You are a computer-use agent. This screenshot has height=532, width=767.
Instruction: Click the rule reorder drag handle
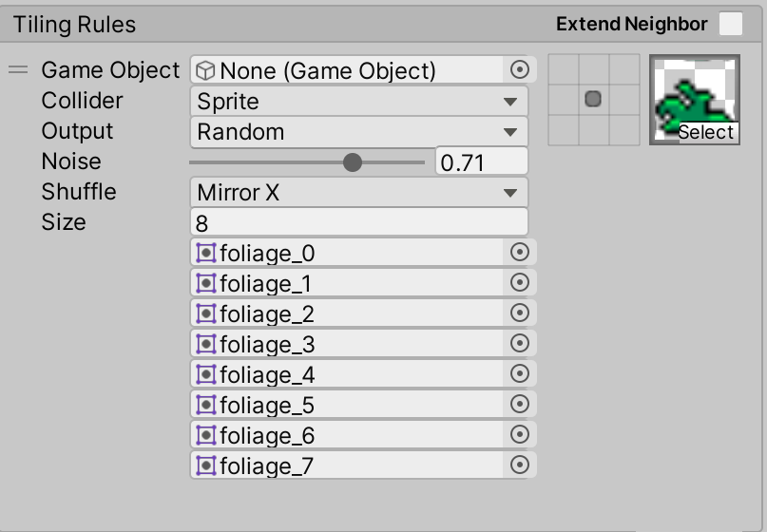(x=19, y=69)
